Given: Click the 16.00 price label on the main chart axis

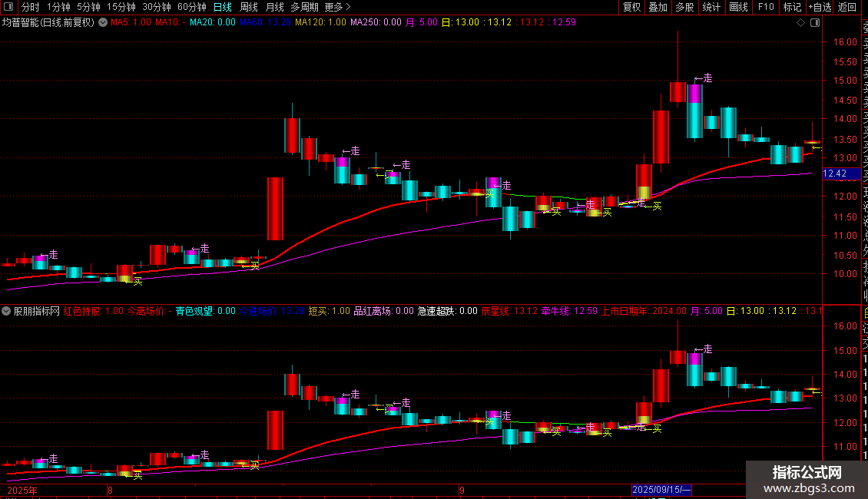Looking at the screenshot, I should click(845, 42).
